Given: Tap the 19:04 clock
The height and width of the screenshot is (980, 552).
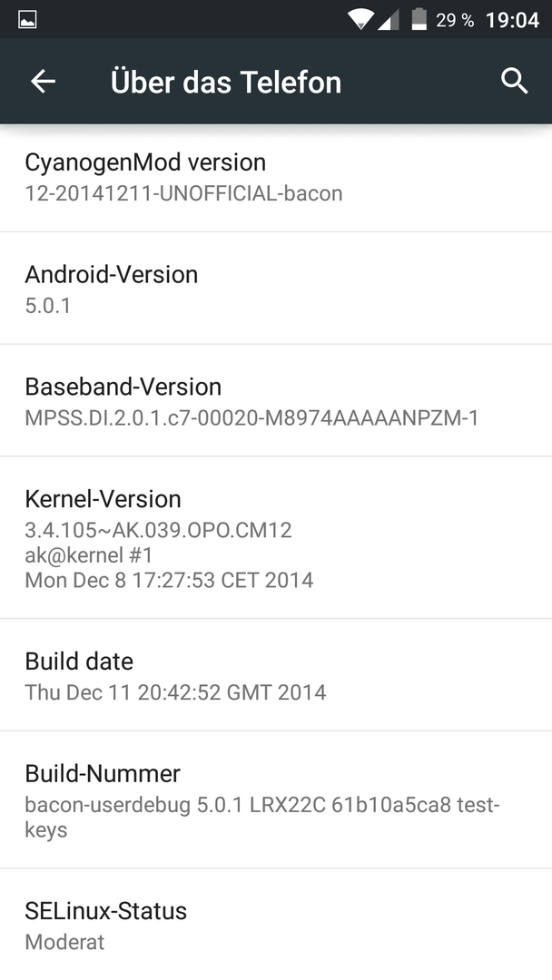Looking at the screenshot, I should (x=512, y=20).
